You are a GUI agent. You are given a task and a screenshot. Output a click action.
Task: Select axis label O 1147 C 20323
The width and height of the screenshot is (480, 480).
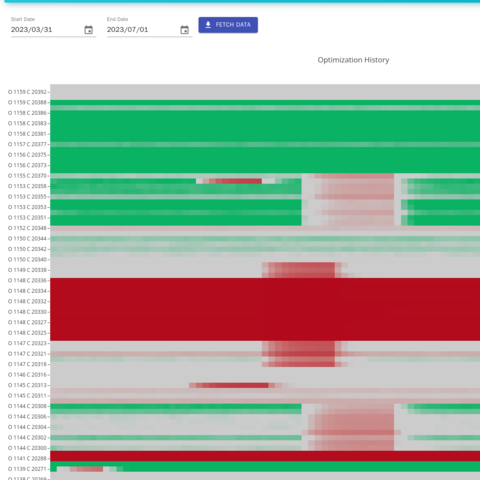click(x=27, y=343)
